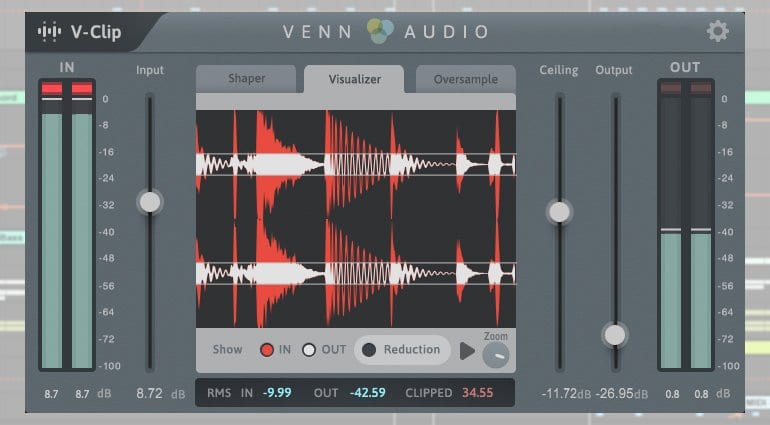Enable the Reduction display toggle
Screen dimensions: 770x425
(402, 350)
